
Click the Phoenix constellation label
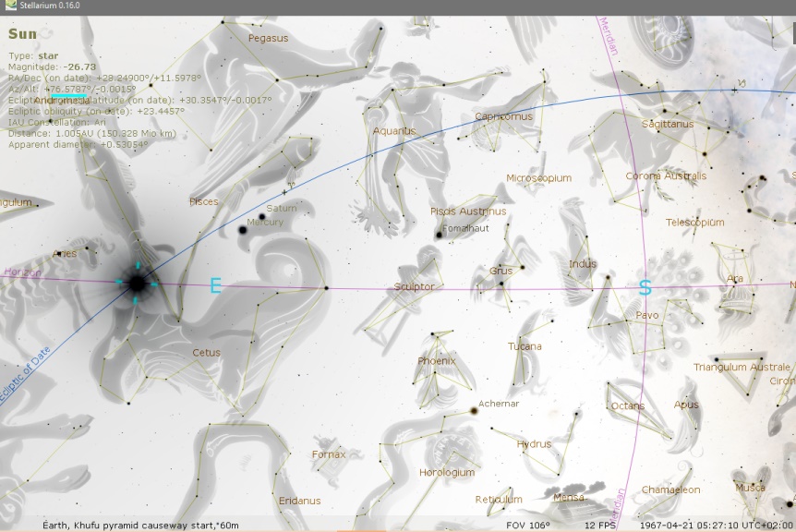coord(436,361)
